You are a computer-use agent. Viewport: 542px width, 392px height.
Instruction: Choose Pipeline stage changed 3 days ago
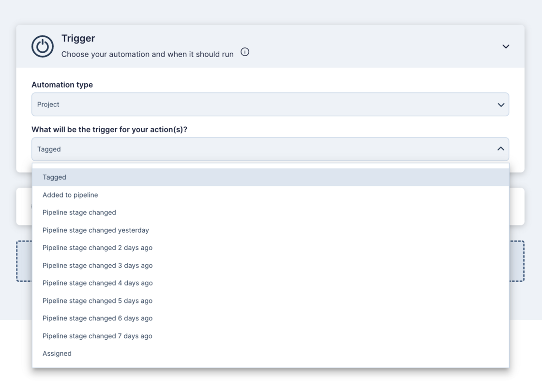coord(97,266)
